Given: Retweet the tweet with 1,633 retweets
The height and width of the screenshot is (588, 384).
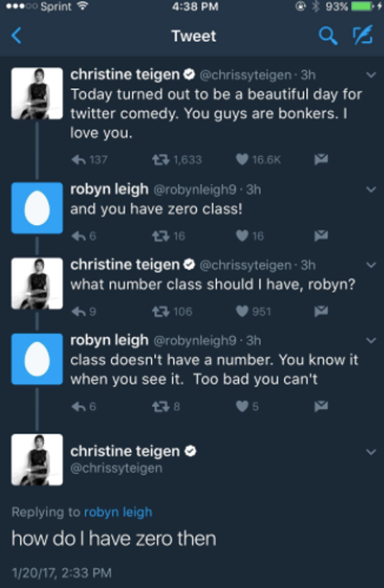Looking at the screenshot, I should pyautogui.click(x=160, y=160).
